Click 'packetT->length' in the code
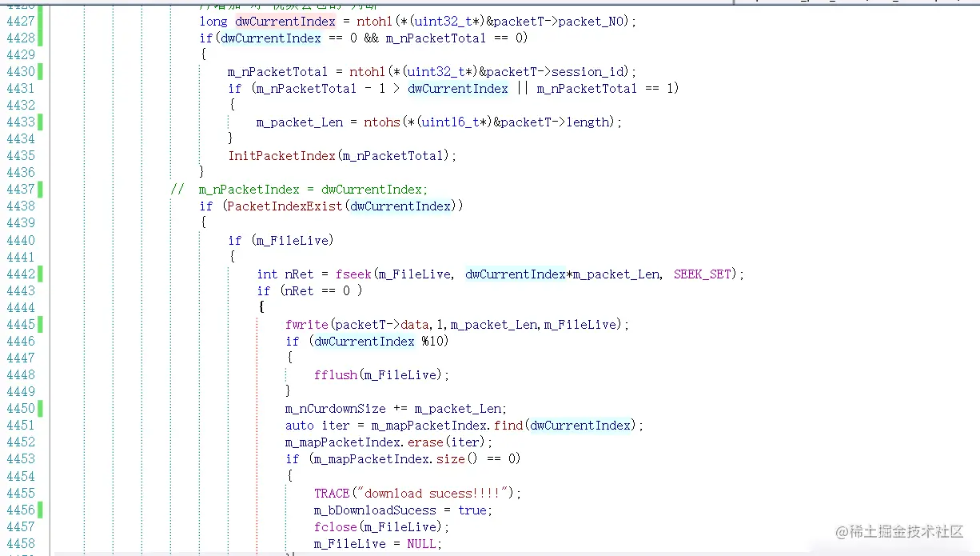The image size is (980, 556). (x=554, y=122)
